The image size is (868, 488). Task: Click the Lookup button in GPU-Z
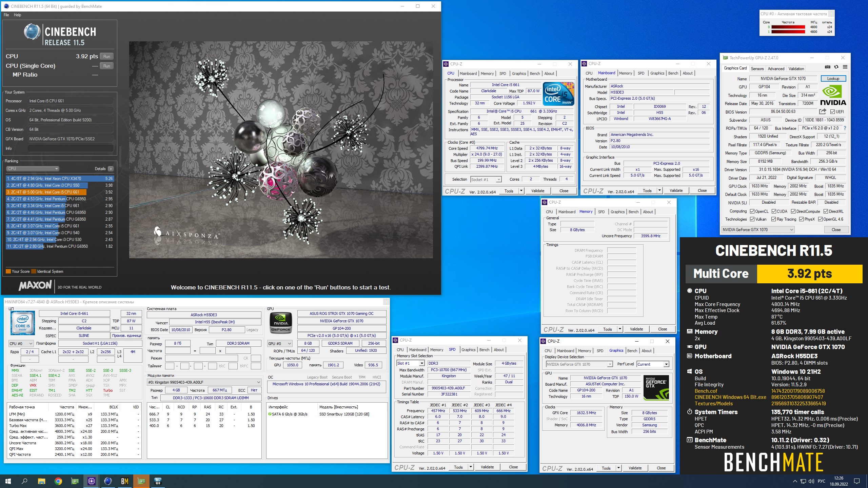click(833, 79)
